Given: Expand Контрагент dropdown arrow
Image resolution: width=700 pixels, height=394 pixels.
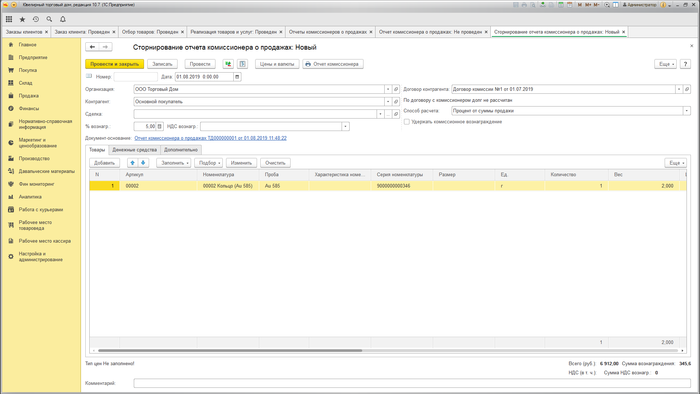Looking at the screenshot, I should [x=388, y=102].
